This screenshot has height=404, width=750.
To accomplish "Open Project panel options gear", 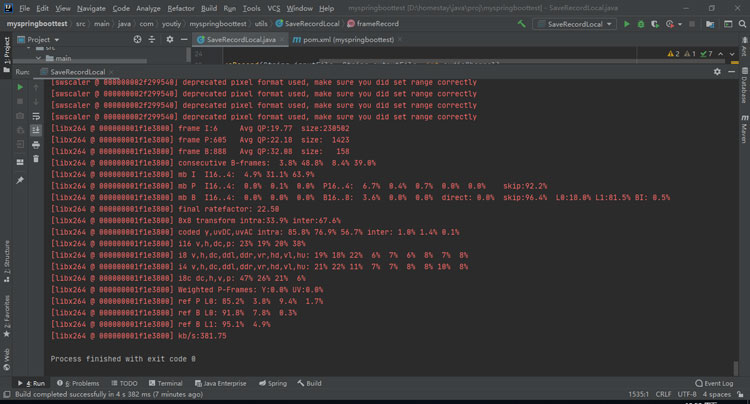I will pyautogui.click(x=170, y=40).
